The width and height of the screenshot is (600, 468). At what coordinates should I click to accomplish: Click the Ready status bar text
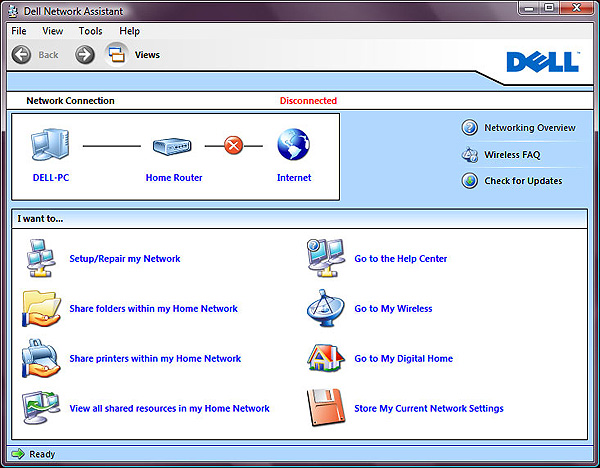(42, 454)
